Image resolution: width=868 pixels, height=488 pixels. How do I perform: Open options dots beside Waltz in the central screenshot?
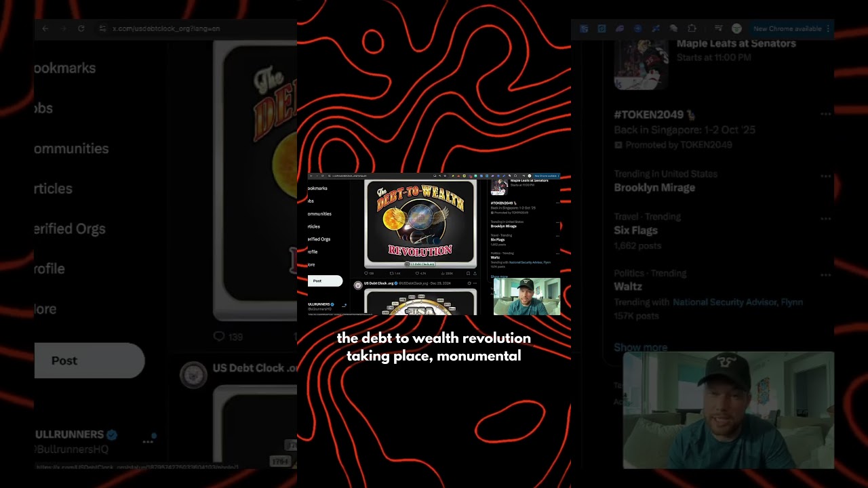(557, 253)
